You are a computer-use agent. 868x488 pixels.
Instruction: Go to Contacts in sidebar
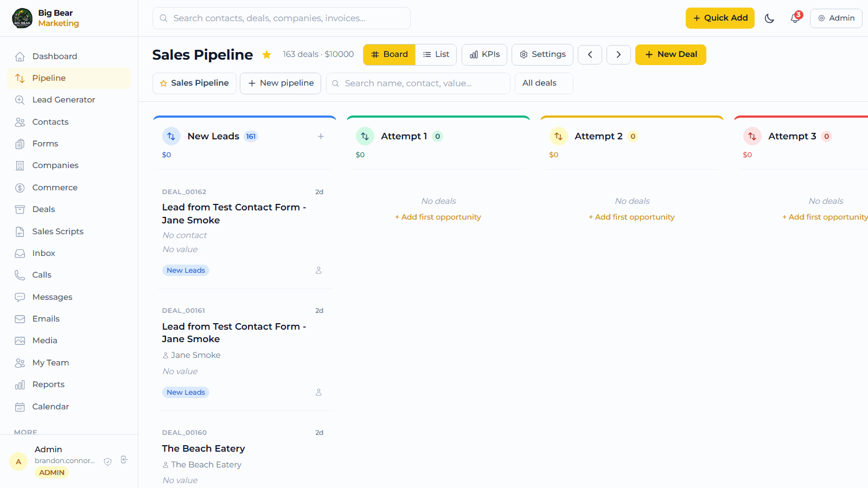point(69,122)
